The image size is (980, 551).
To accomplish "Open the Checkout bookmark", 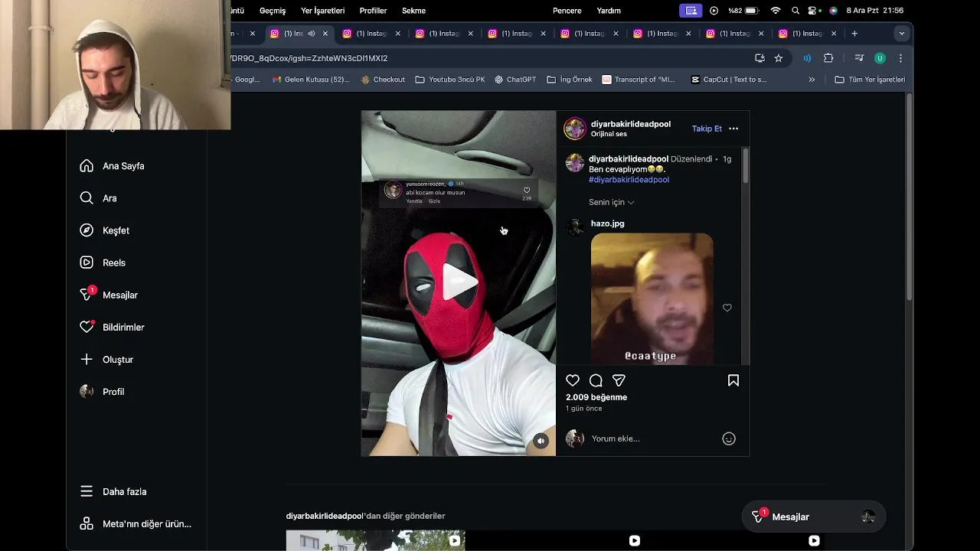I will coord(383,80).
